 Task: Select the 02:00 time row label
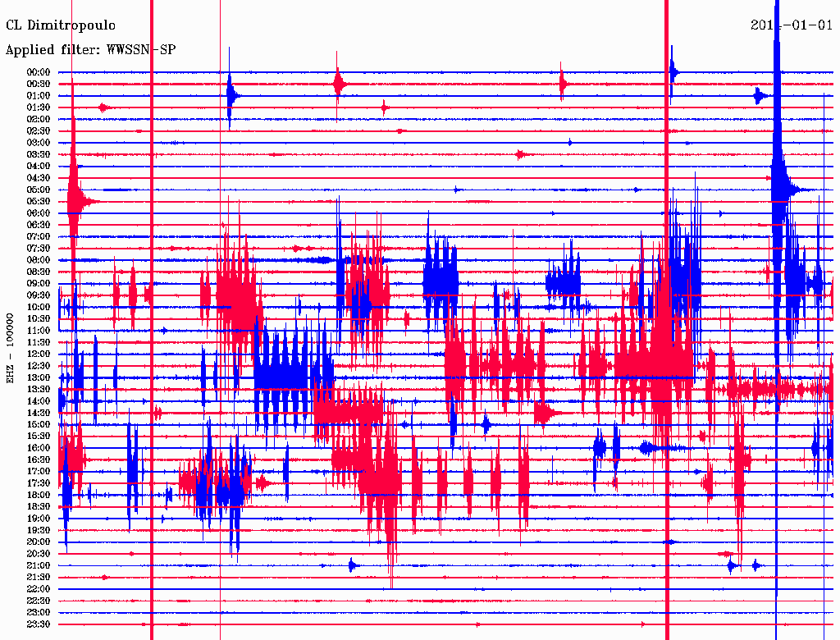[39, 119]
